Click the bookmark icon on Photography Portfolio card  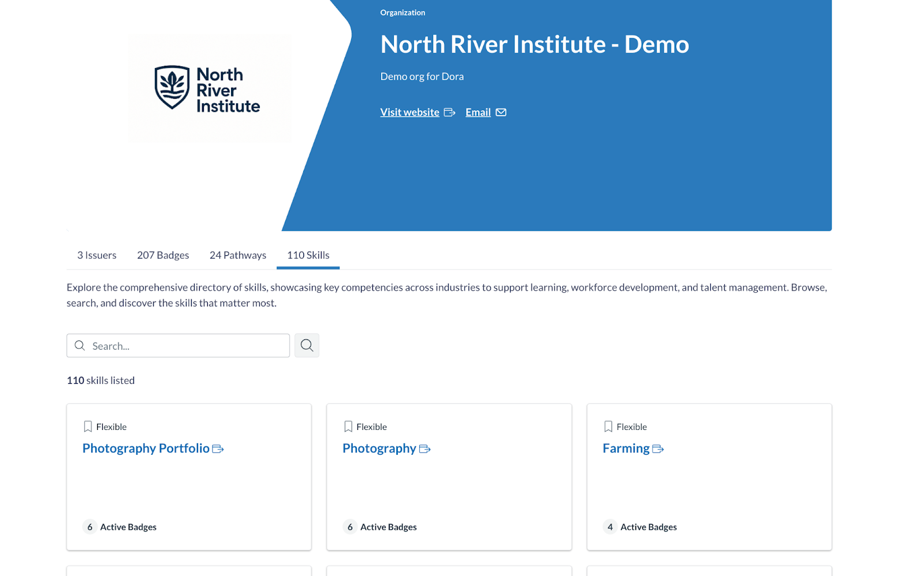click(88, 426)
